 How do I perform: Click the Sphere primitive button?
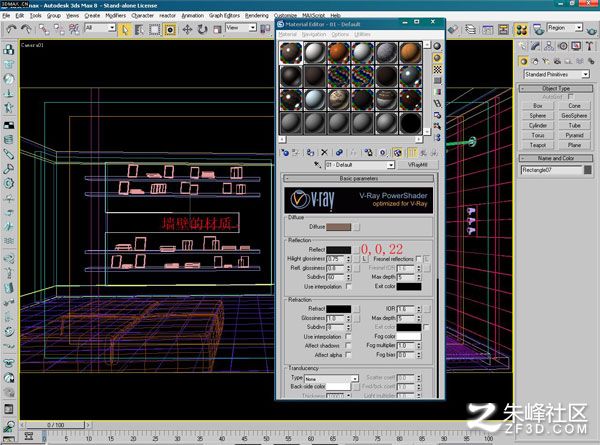tap(538, 116)
